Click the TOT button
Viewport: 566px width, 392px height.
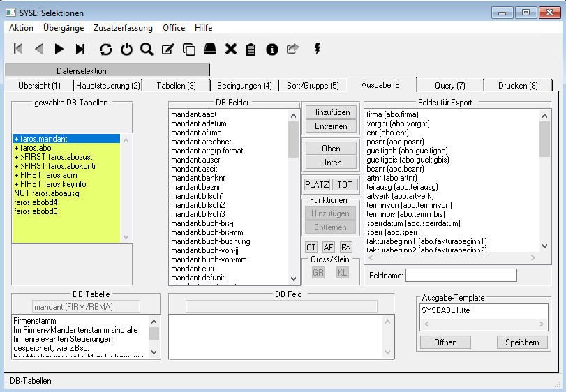click(x=345, y=185)
